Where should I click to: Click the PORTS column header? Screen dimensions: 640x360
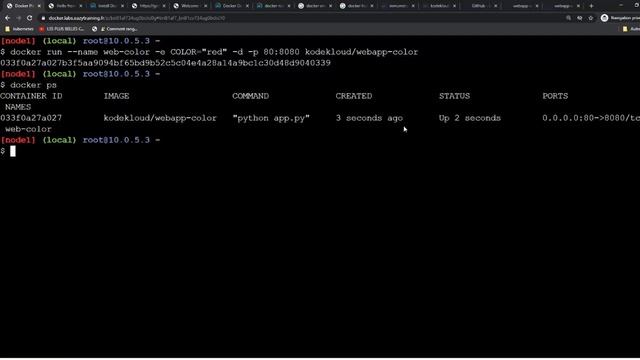[x=555, y=96]
